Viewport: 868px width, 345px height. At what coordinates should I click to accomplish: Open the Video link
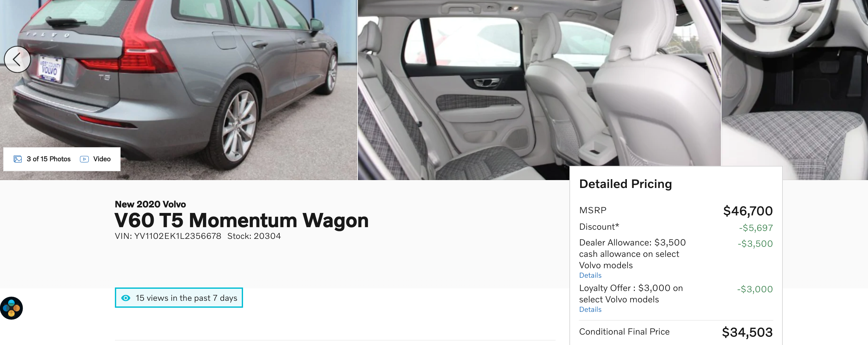pos(102,159)
